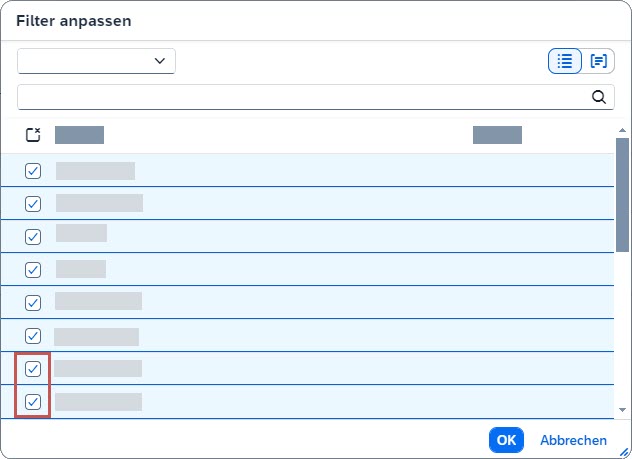Toggle the fourth row checkbox
The image size is (632, 459).
tap(33, 270)
